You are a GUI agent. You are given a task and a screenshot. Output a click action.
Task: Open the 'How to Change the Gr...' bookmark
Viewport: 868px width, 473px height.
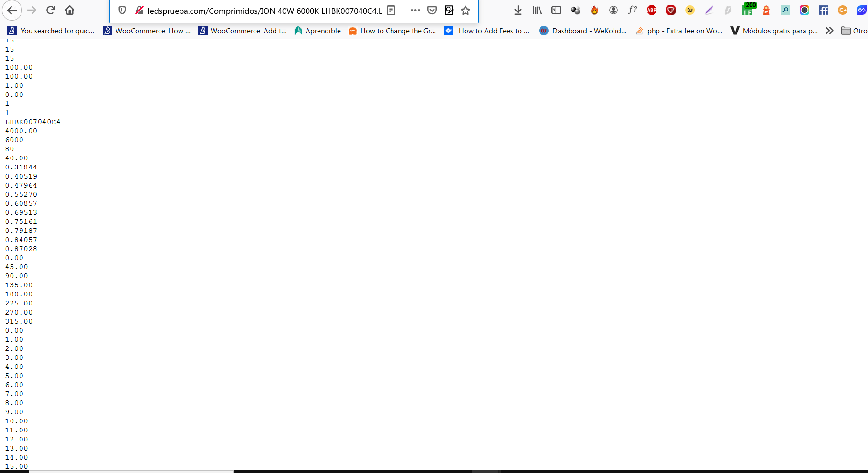[392, 31]
